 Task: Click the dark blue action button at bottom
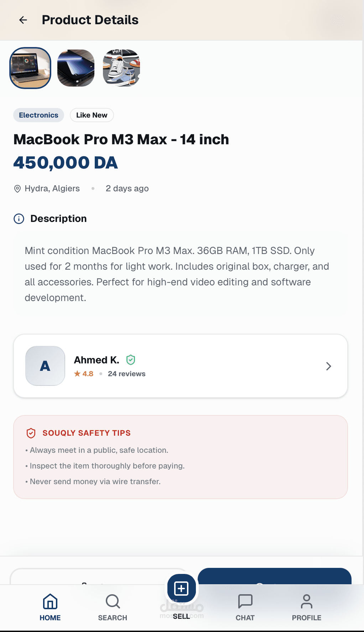[274, 576]
